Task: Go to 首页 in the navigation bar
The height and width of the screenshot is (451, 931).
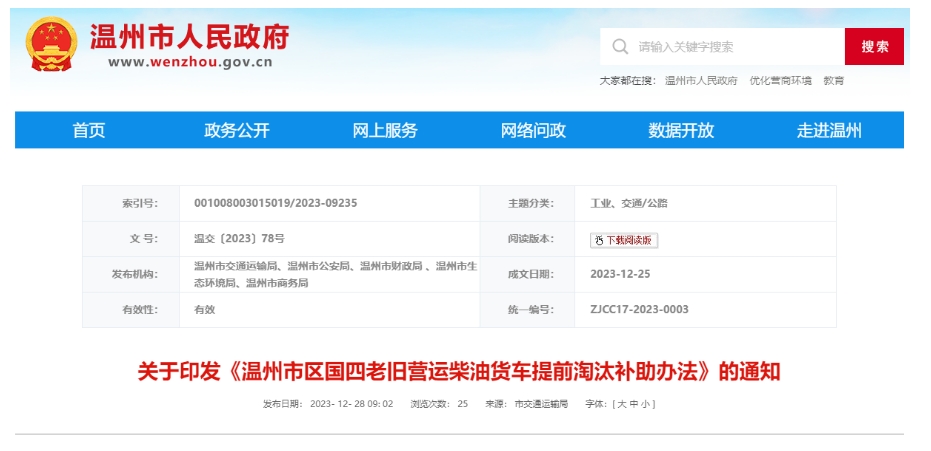Action: click(x=89, y=131)
